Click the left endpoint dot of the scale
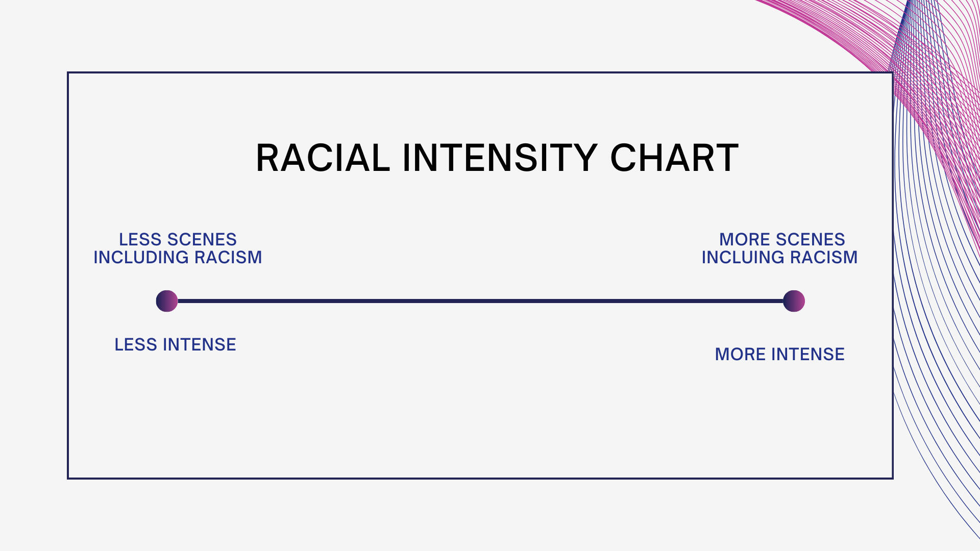The image size is (980, 551). 167,301
